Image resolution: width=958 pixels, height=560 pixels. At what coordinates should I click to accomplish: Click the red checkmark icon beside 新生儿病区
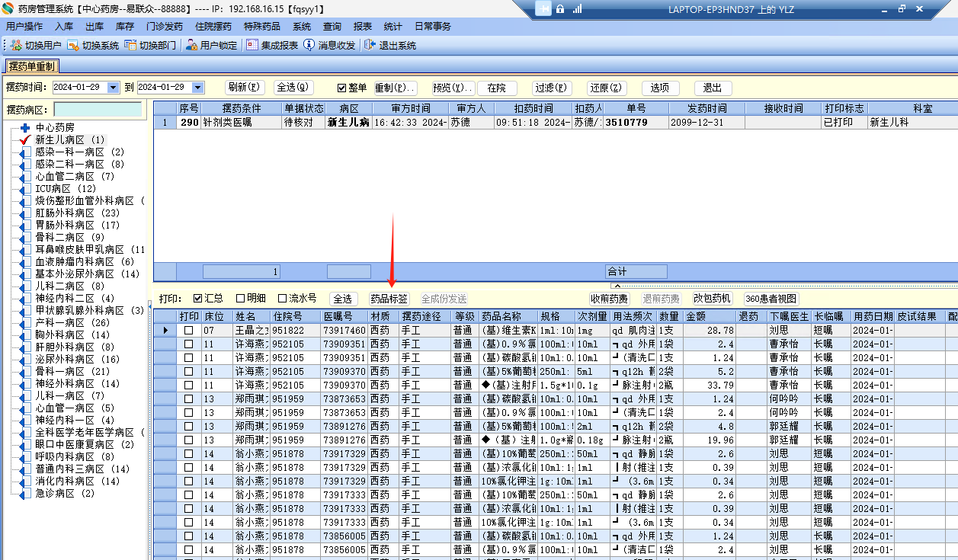point(25,140)
